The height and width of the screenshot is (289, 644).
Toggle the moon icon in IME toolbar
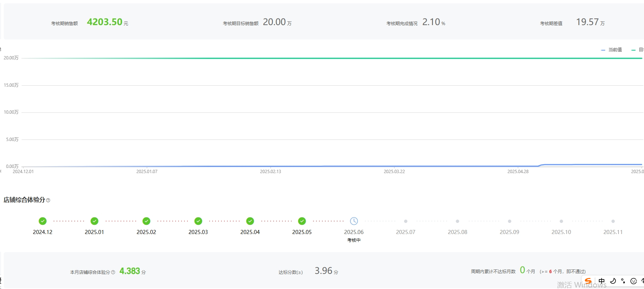[613, 281]
